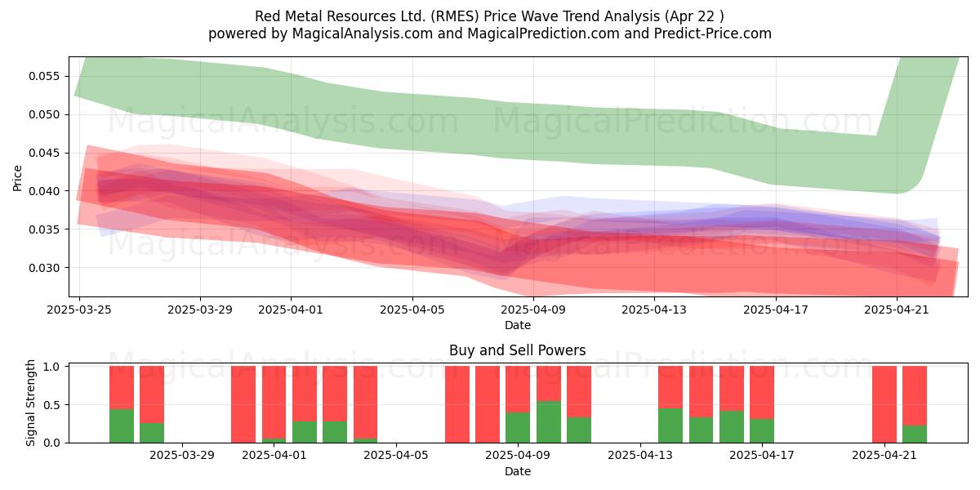Click the 0.050 price tick label
The height and width of the screenshot is (490, 980).
tap(46, 114)
